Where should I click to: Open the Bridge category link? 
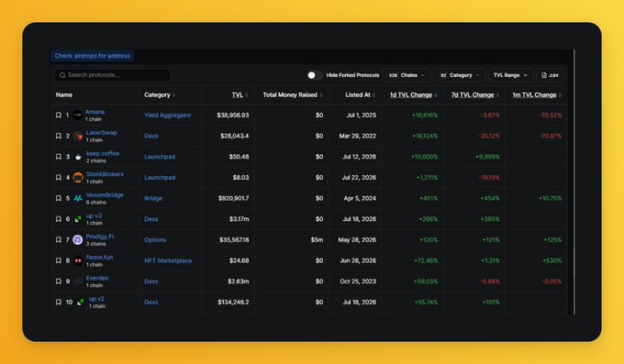153,198
